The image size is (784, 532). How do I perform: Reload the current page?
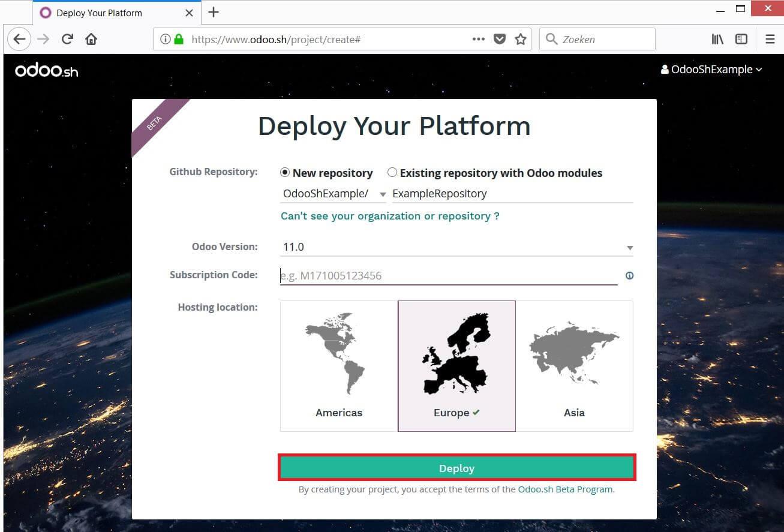pos(67,39)
